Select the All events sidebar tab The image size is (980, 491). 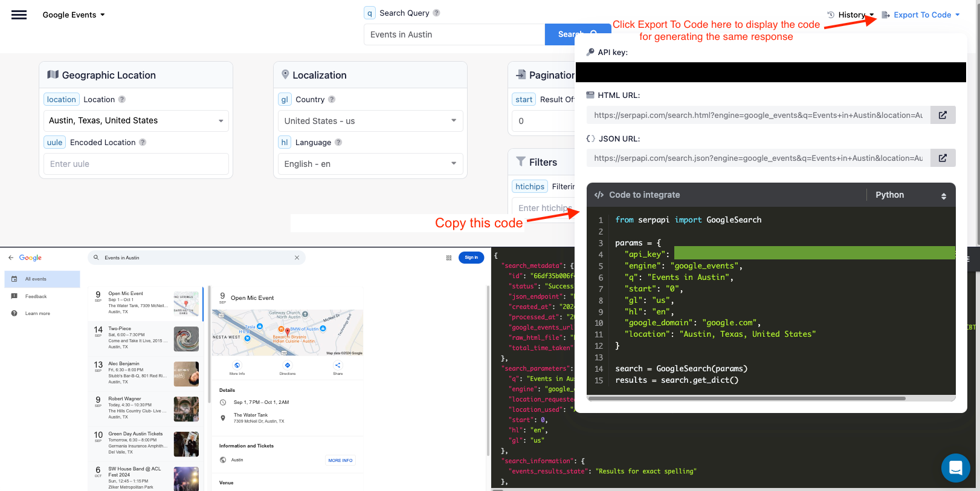click(42, 279)
